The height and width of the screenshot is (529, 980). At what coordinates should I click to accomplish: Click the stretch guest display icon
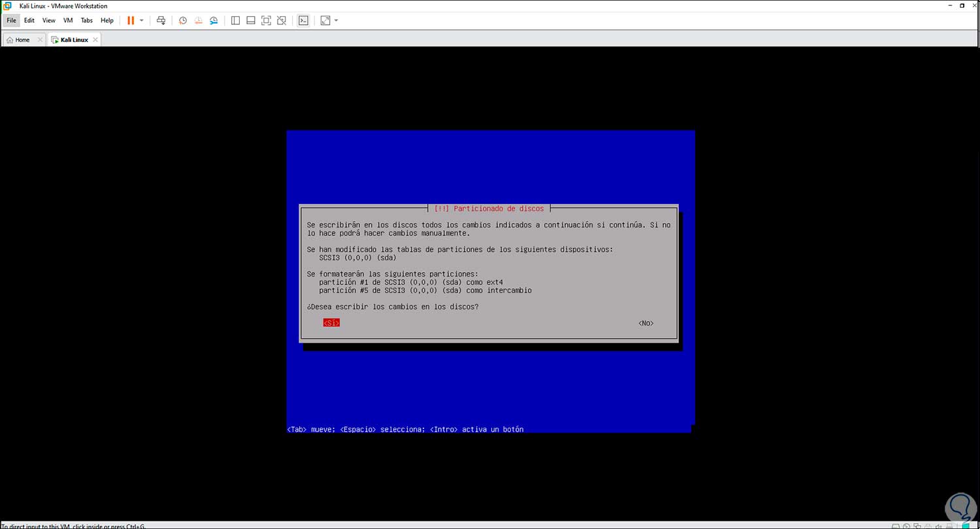pos(325,20)
